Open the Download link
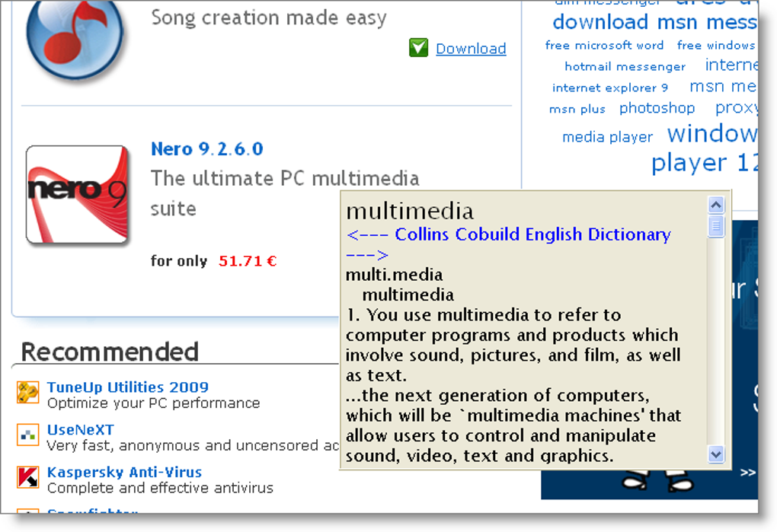777x532 pixels. click(471, 49)
